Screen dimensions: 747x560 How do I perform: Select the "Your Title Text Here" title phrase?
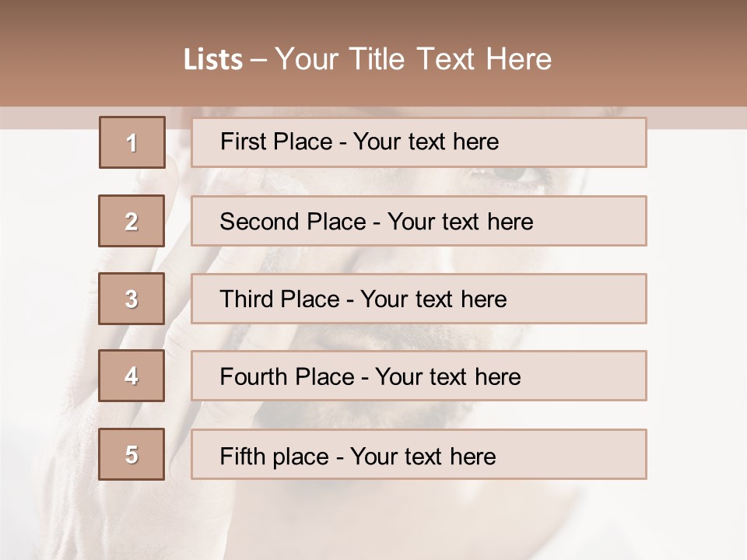click(x=413, y=59)
